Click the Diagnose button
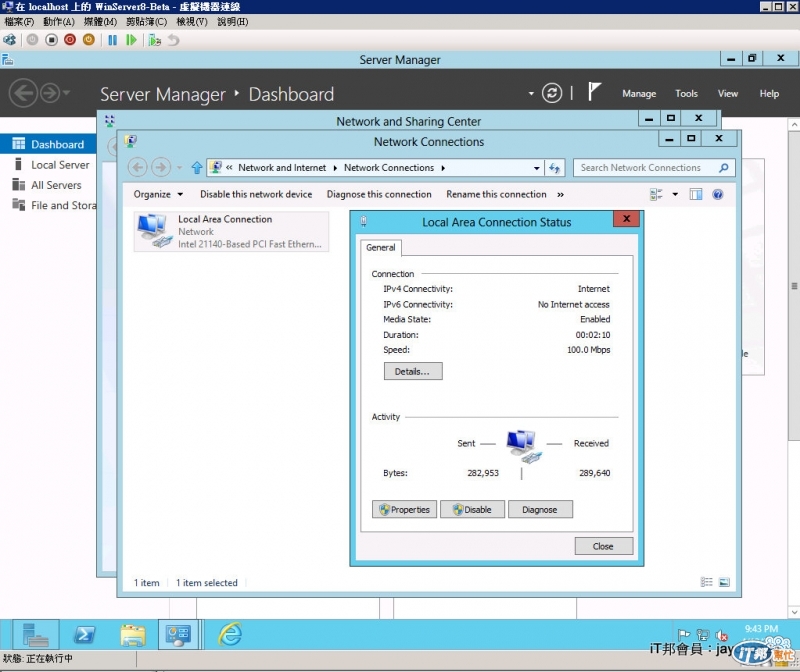The height and width of the screenshot is (672, 800). click(x=540, y=509)
